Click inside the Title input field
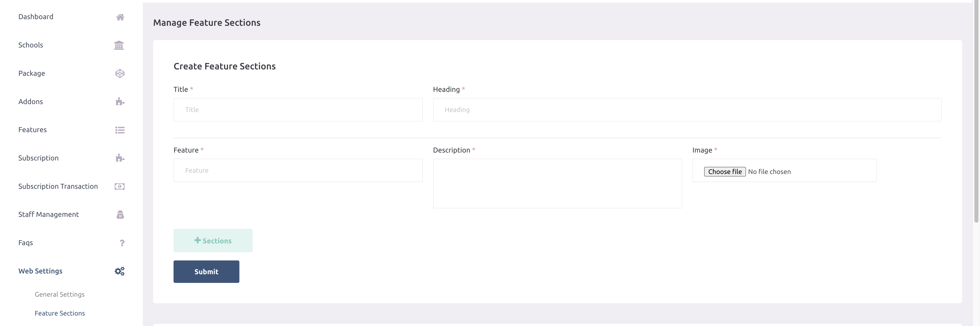Viewport: 980px width, 326px height. click(298, 109)
